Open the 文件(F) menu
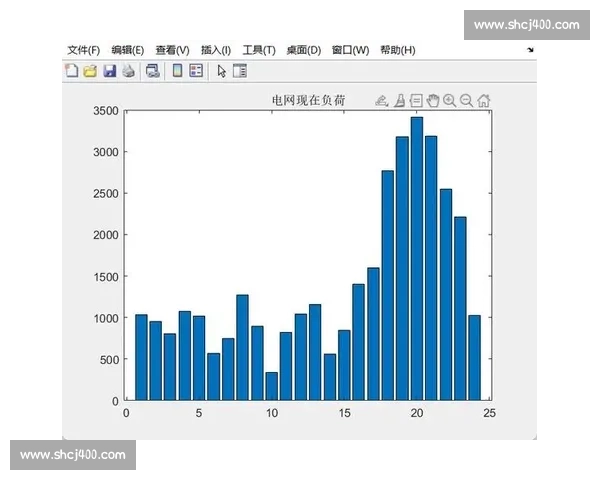Image resolution: width=600 pixels, height=480 pixels. pos(83,50)
